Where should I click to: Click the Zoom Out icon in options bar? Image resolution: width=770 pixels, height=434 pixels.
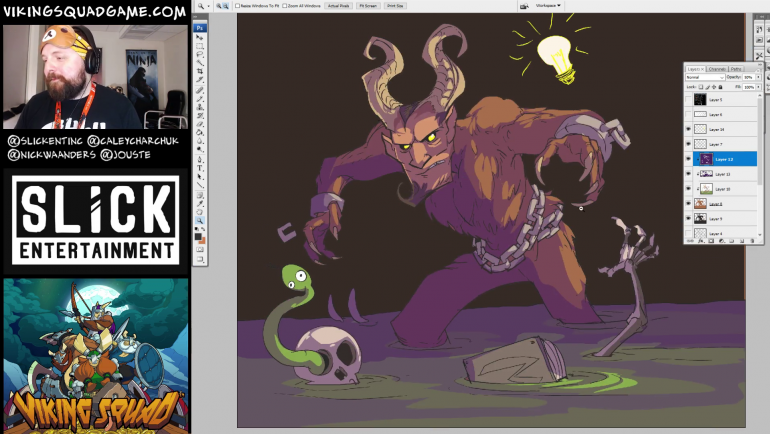(x=225, y=6)
